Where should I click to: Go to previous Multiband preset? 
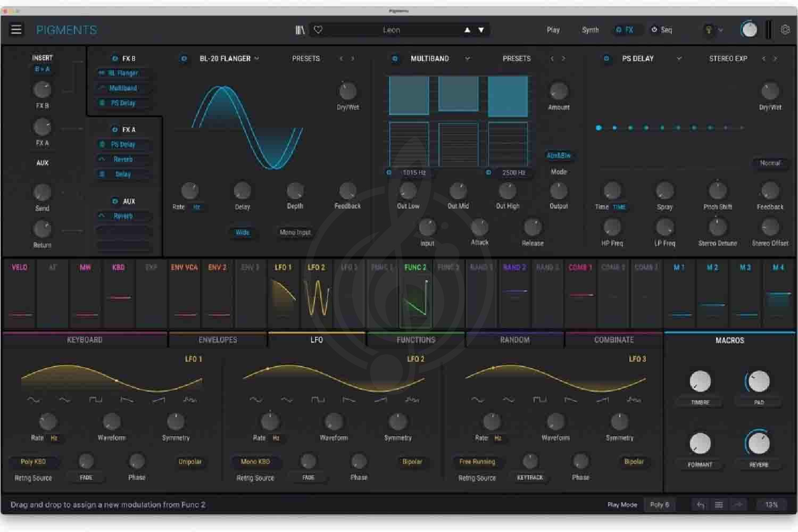click(552, 59)
